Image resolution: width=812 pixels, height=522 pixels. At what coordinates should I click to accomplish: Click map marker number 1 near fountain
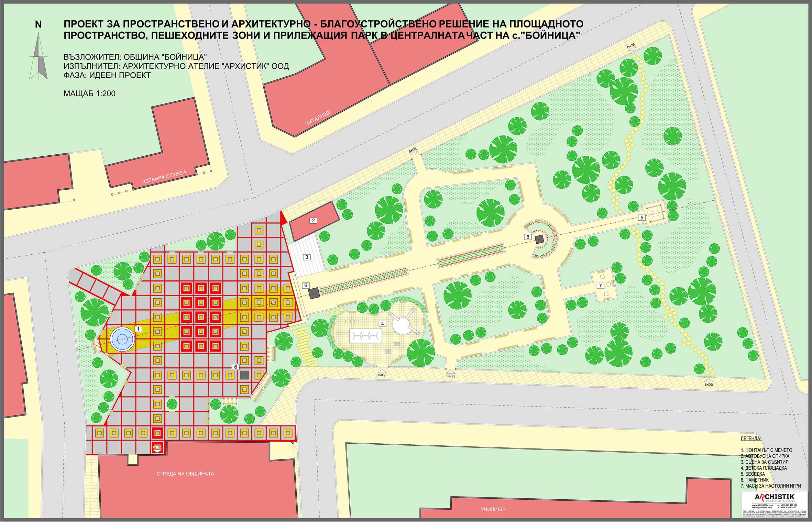[138, 329]
